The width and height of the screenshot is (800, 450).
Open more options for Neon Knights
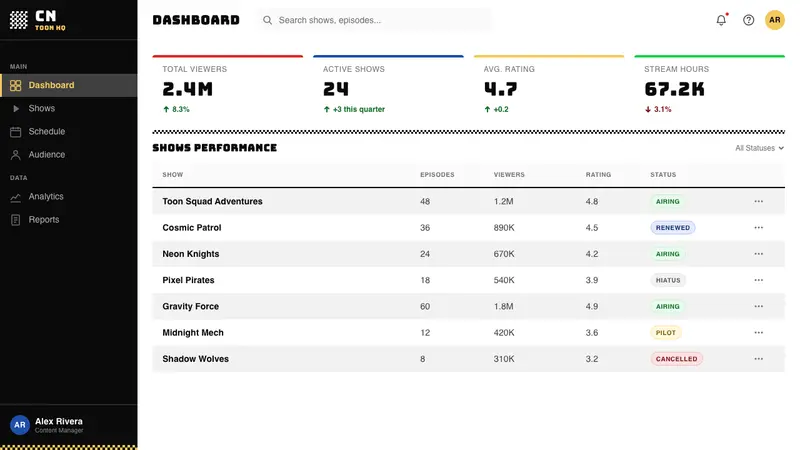point(759,254)
